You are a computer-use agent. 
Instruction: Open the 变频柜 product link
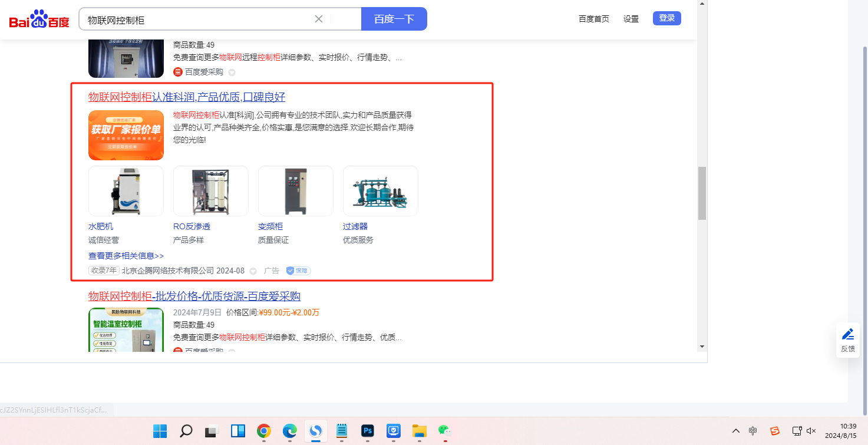click(x=270, y=226)
